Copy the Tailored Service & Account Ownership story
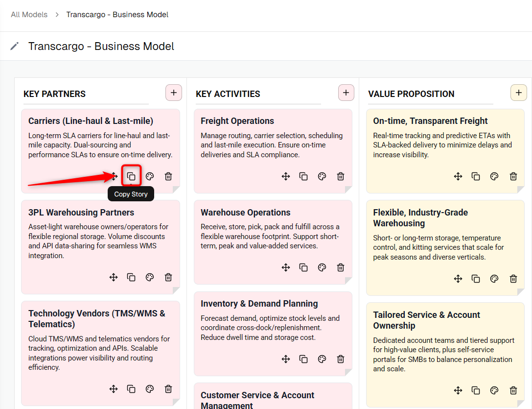Image resolution: width=532 pixels, height=409 pixels. (476, 391)
